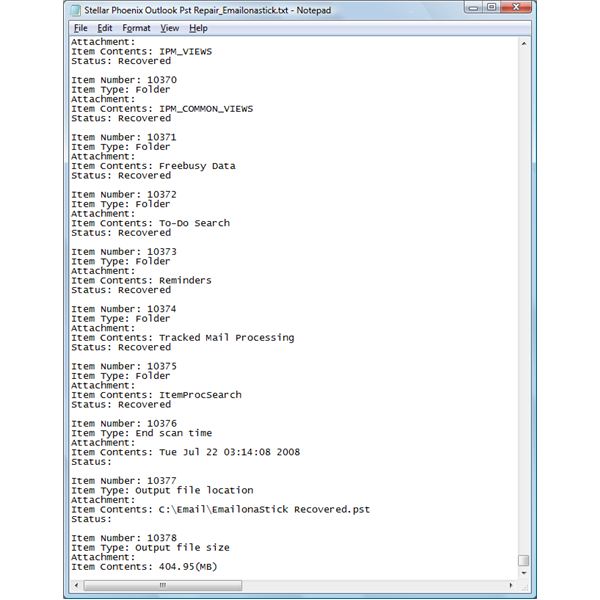
Task: Click the line 'Tue Jul 22 03:14:08 2008'
Action: point(230,452)
